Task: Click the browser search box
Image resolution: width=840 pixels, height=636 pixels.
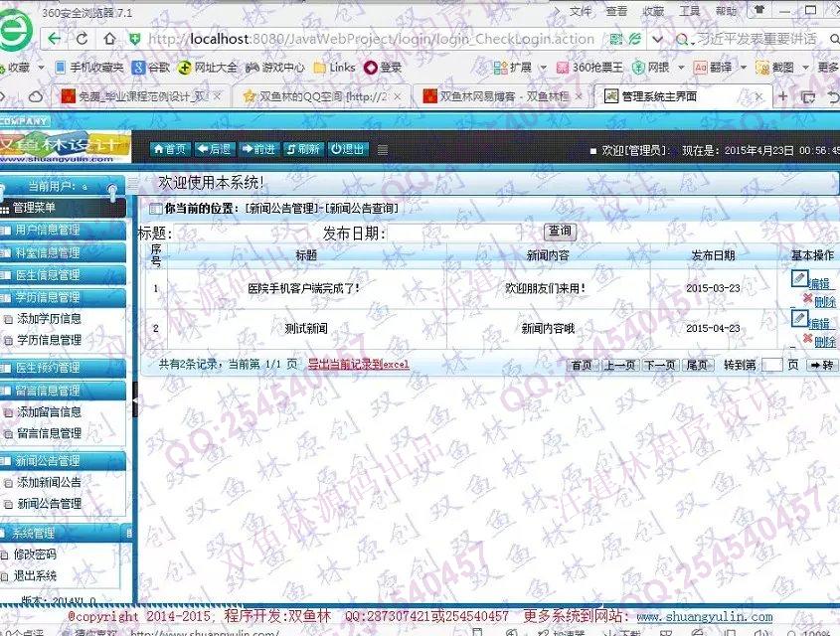Action: click(756, 39)
